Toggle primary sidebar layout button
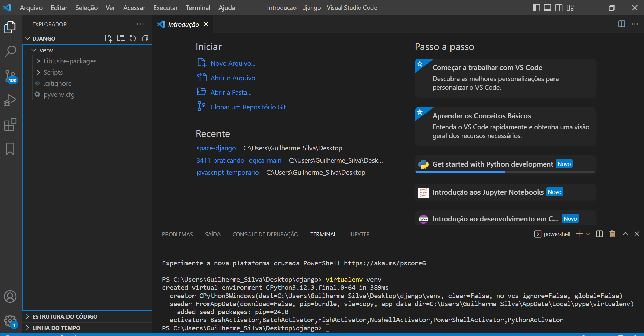 536,8
